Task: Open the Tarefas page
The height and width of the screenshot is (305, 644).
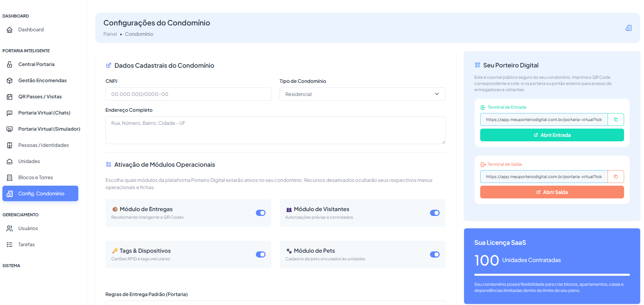Action: pos(40,244)
